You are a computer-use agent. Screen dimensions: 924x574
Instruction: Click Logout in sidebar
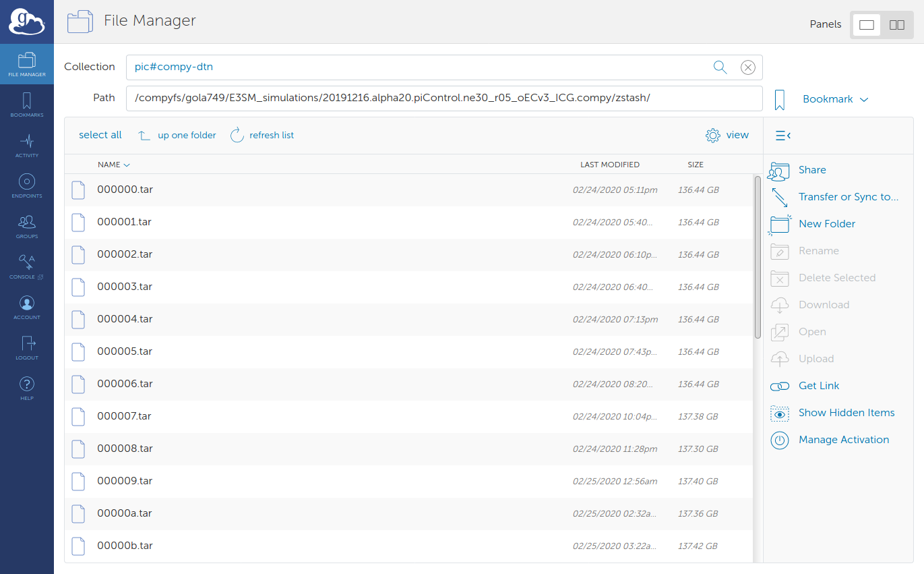(27, 348)
